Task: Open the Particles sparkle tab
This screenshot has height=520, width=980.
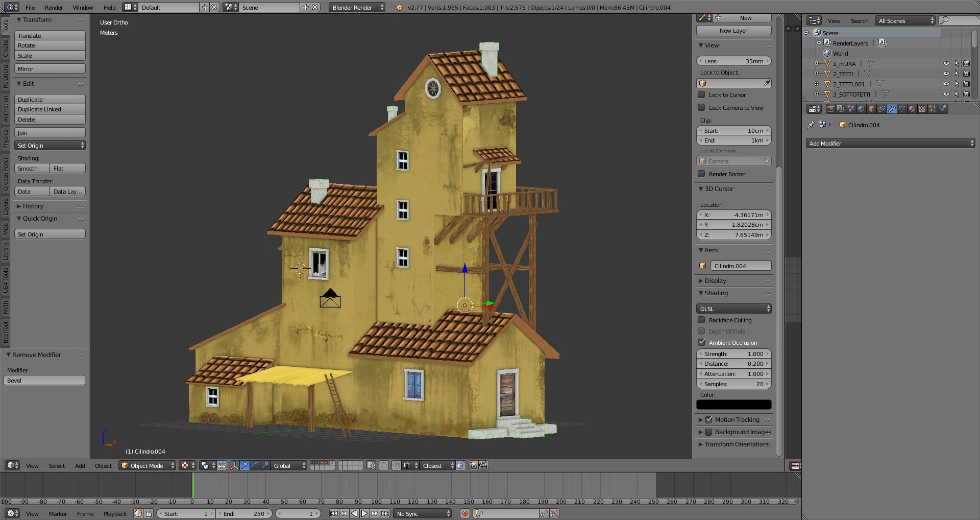Action: 933,109
